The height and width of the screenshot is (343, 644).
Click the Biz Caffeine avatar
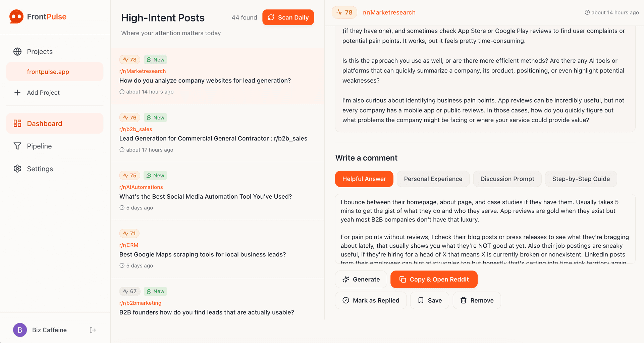click(20, 330)
